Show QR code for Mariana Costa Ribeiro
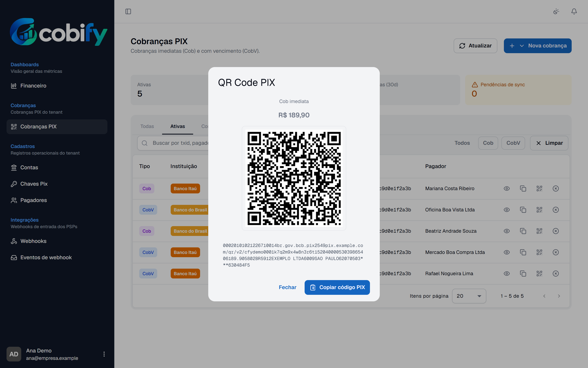The image size is (588, 368). 539,188
